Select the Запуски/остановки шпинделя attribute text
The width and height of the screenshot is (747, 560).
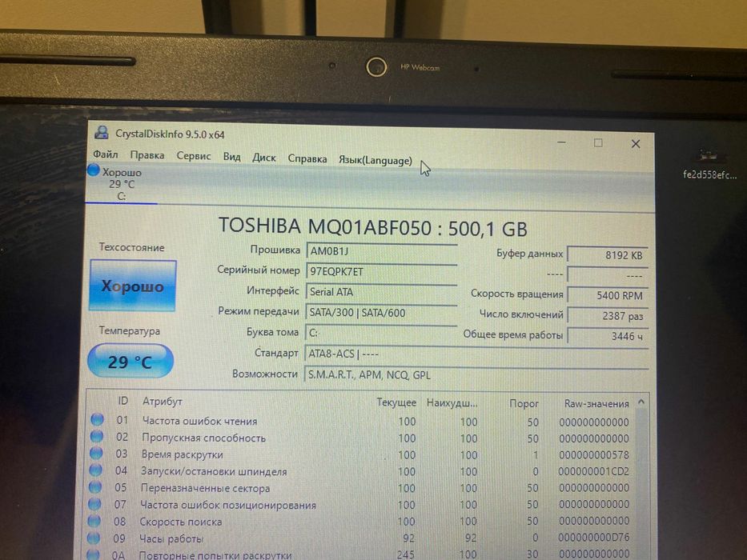click(x=214, y=471)
